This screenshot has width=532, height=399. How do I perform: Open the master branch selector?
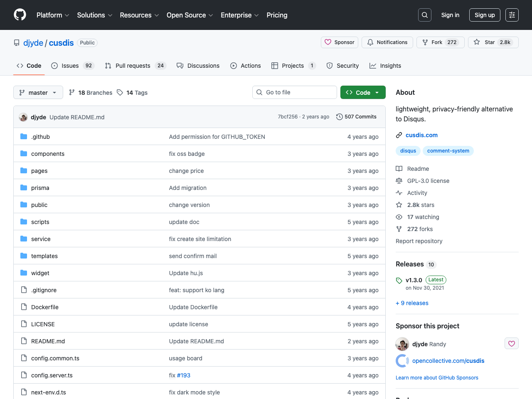click(x=38, y=92)
